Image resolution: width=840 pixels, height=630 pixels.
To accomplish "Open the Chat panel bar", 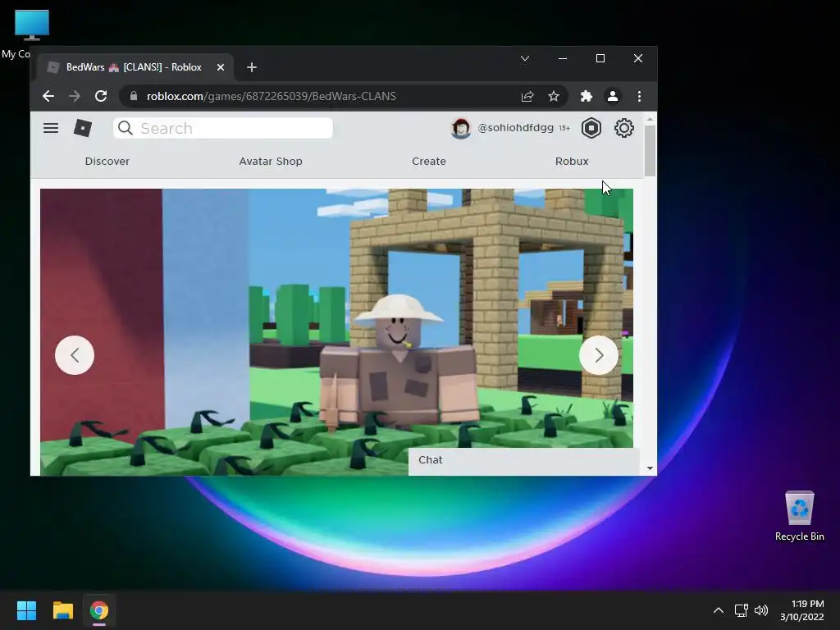I will pos(524,461).
